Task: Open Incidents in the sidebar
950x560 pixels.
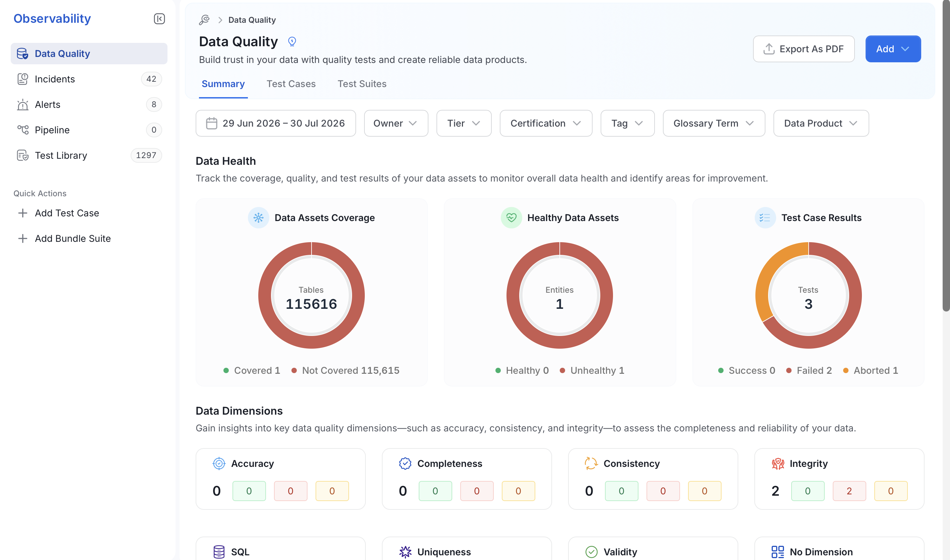Action: (89, 79)
